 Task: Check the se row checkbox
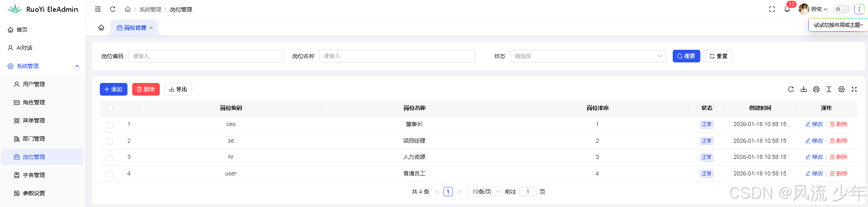coord(110,141)
